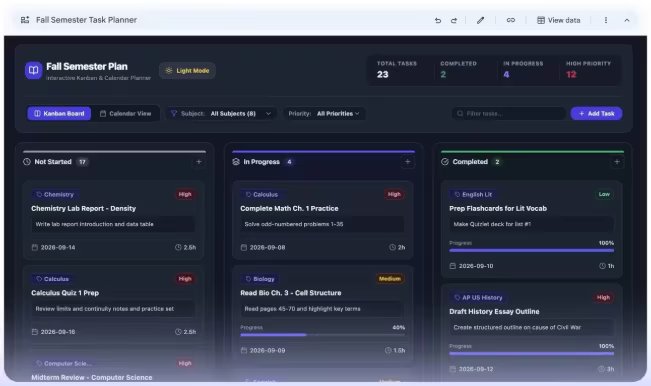The image size is (651, 386).
Task: Click the undo arrow in top bar
Action: pyautogui.click(x=438, y=20)
